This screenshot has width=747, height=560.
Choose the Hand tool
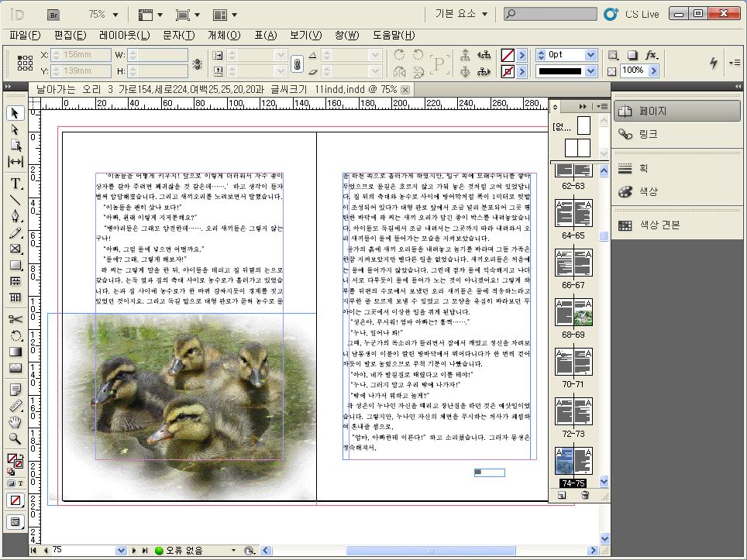pos(15,421)
